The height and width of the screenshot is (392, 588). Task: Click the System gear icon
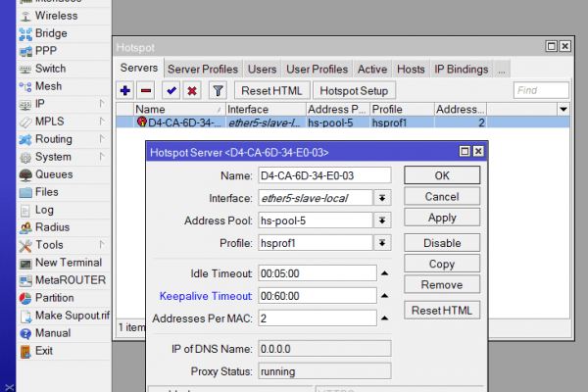(25, 158)
